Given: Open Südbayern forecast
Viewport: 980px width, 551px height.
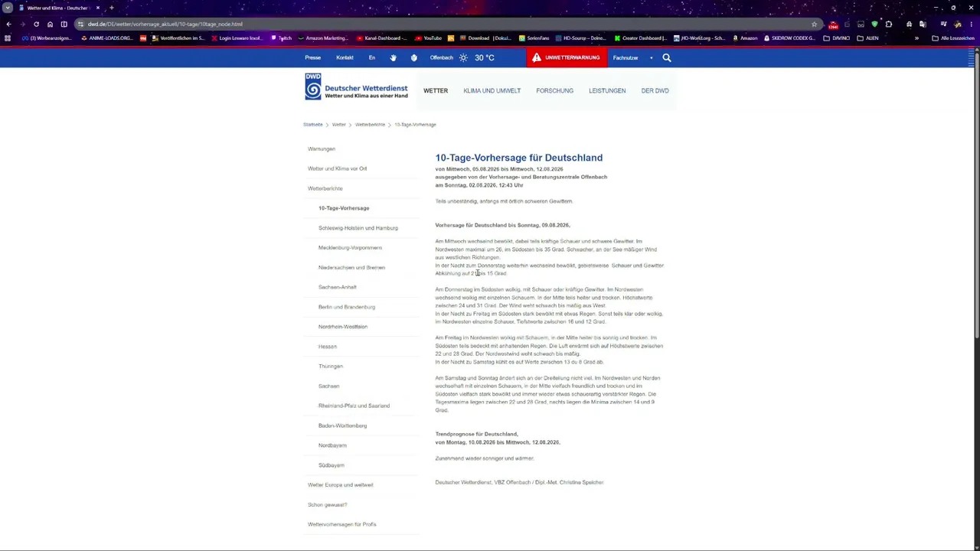Looking at the screenshot, I should 332,465.
